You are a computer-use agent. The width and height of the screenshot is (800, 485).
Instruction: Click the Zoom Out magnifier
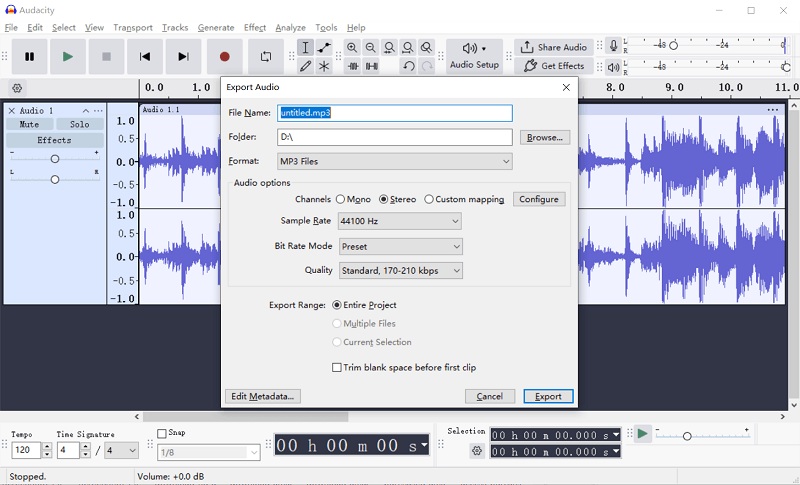(370, 47)
